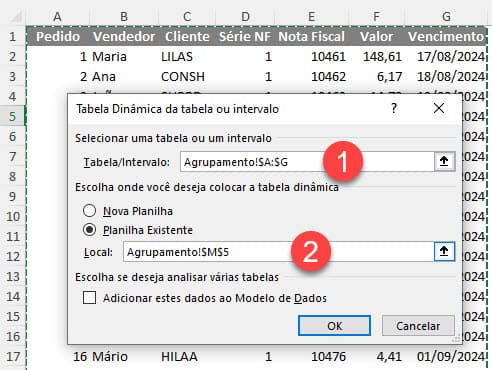
Task: Click the collapse dialog icon for Tabela/Intervalo
Action: (x=444, y=162)
